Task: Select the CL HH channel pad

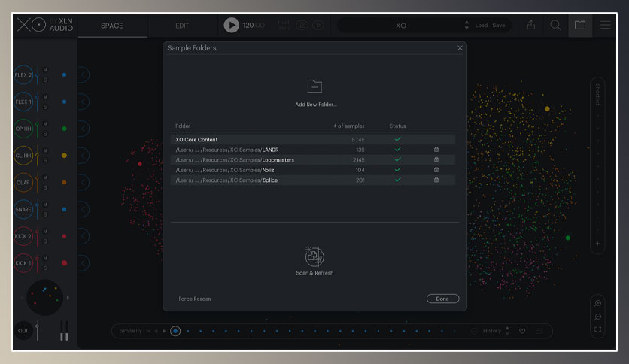Action: 23,156
